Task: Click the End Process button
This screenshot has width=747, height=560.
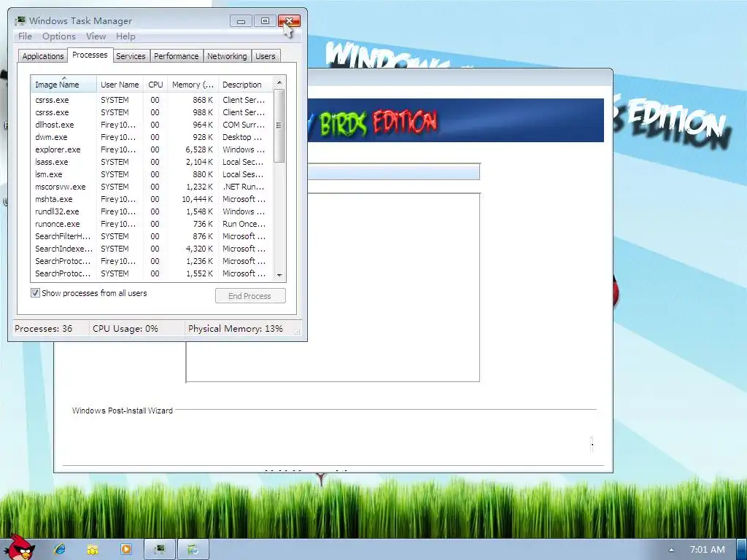Action: tap(250, 296)
